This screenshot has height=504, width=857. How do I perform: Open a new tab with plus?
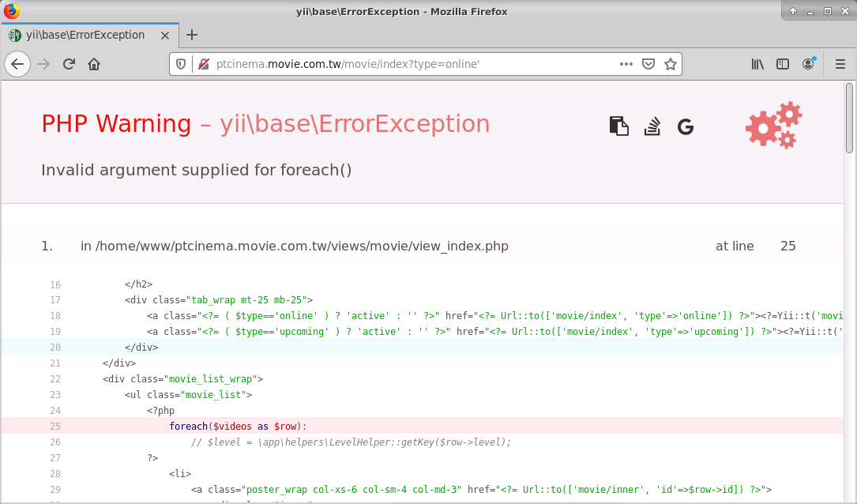click(192, 35)
